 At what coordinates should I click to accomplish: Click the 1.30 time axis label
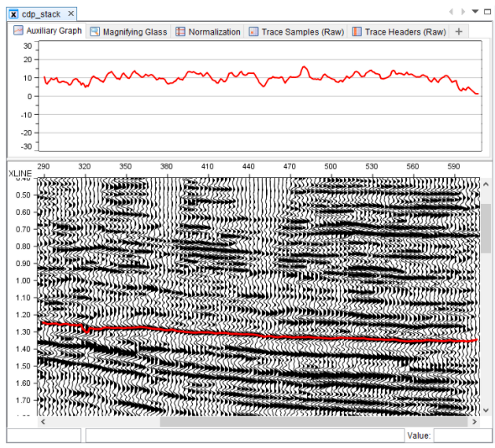23,332
